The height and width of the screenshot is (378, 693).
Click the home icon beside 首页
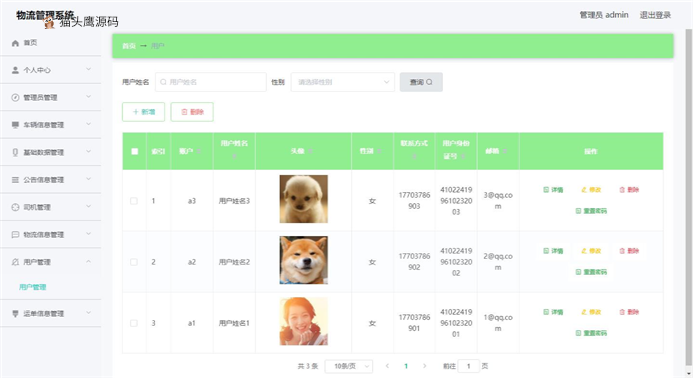(x=15, y=43)
